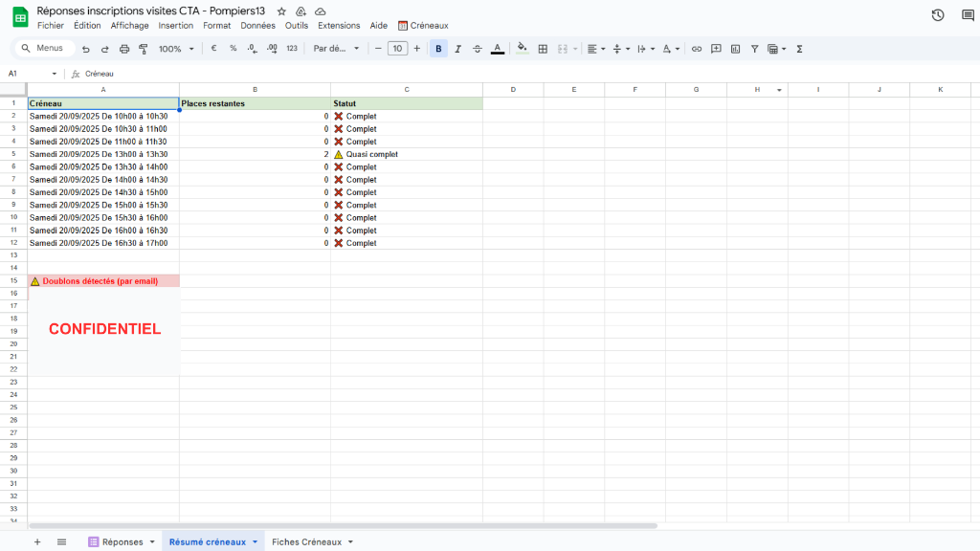Apply percent number format

point(234,48)
